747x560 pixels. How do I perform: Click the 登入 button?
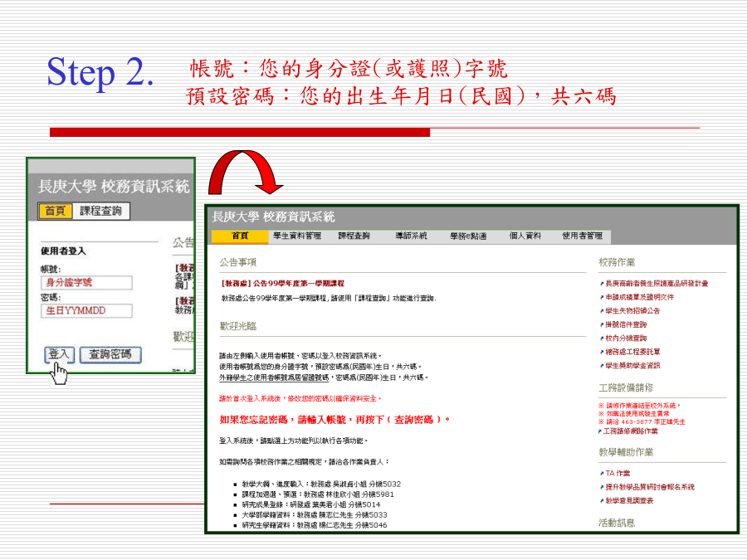point(60,354)
